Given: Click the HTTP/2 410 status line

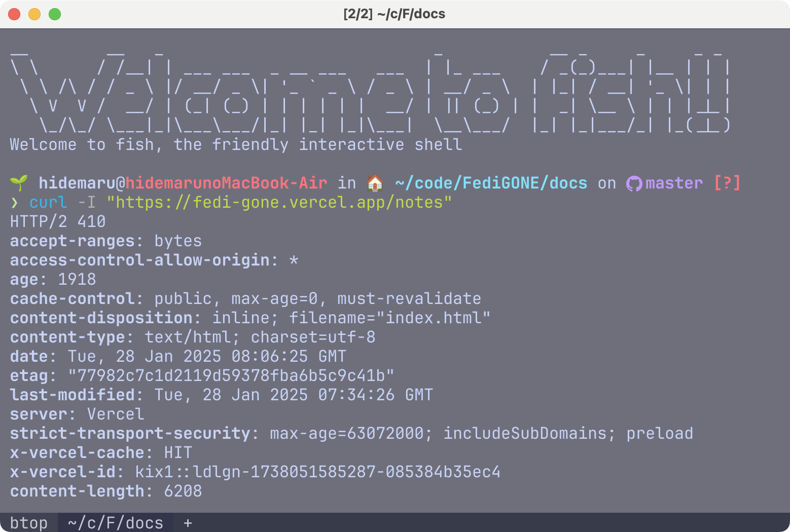Looking at the screenshot, I should coord(58,221).
